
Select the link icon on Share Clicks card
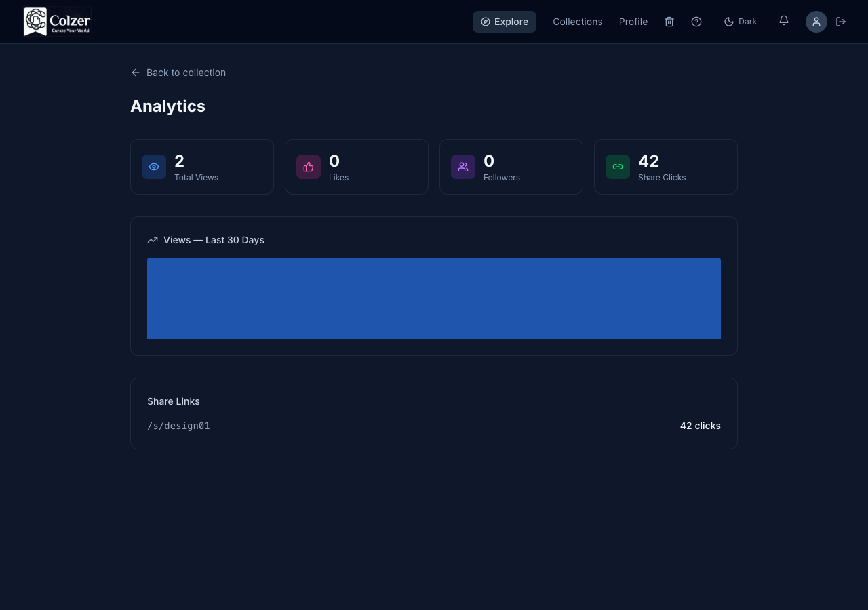click(618, 166)
